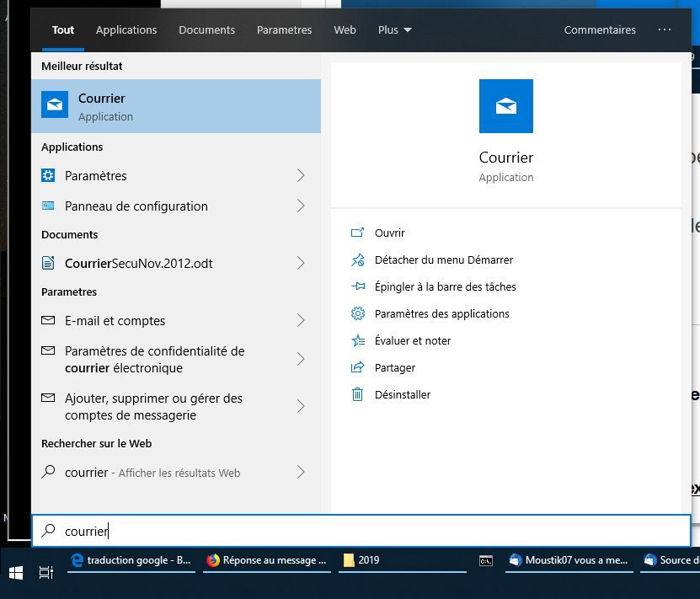Click the Courrier app icon in best result

[55, 105]
